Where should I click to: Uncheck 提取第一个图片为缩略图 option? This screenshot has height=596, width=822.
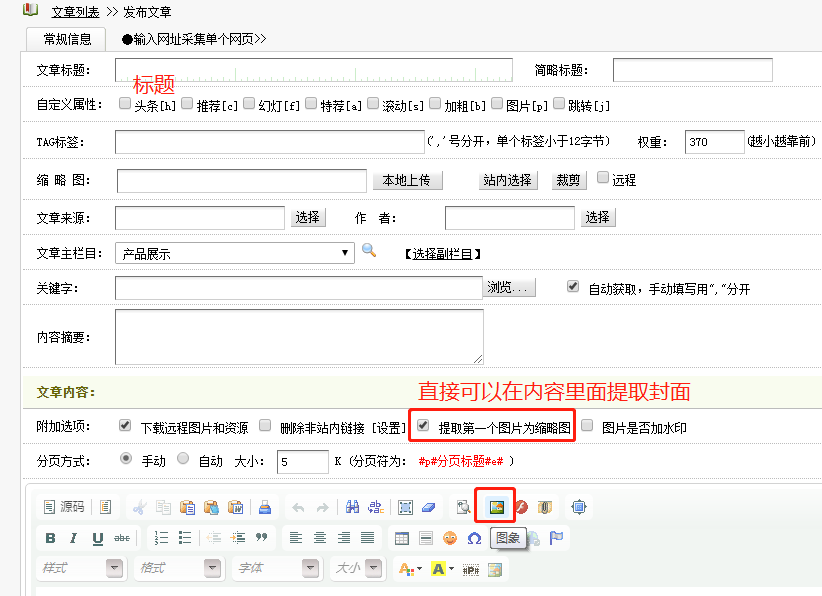[423, 425]
